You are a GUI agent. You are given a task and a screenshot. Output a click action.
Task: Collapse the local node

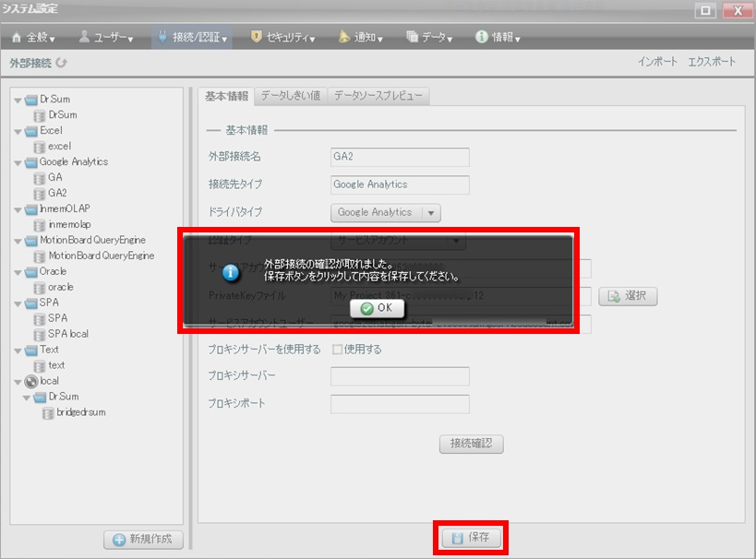18,382
